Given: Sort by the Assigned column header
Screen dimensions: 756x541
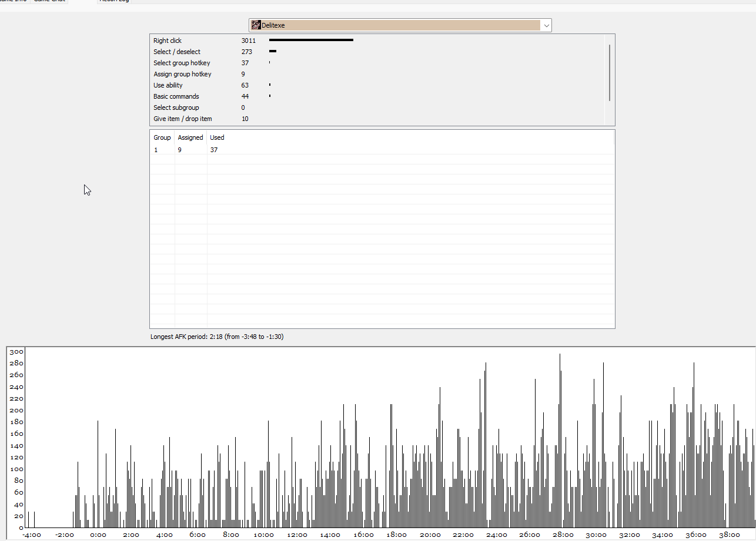Looking at the screenshot, I should 190,137.
